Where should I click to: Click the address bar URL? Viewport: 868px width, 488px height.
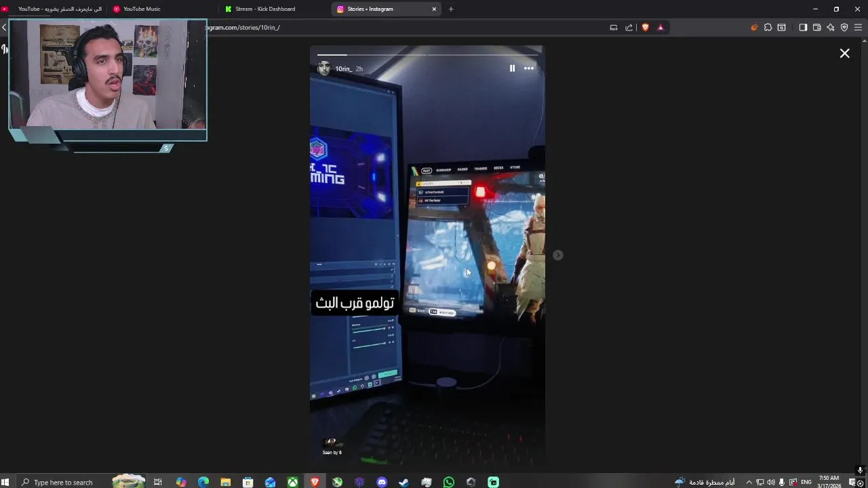point(243,27)
